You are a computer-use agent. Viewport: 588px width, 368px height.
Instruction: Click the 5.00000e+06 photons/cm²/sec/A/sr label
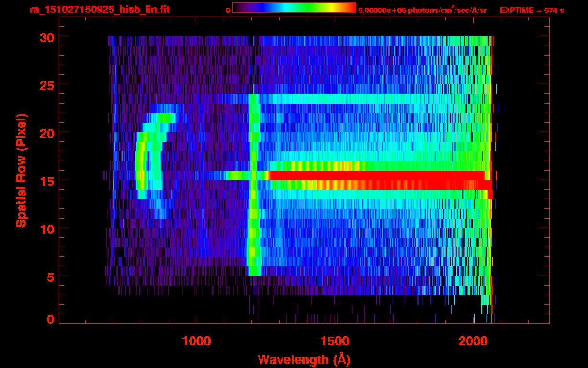point(422,10)
